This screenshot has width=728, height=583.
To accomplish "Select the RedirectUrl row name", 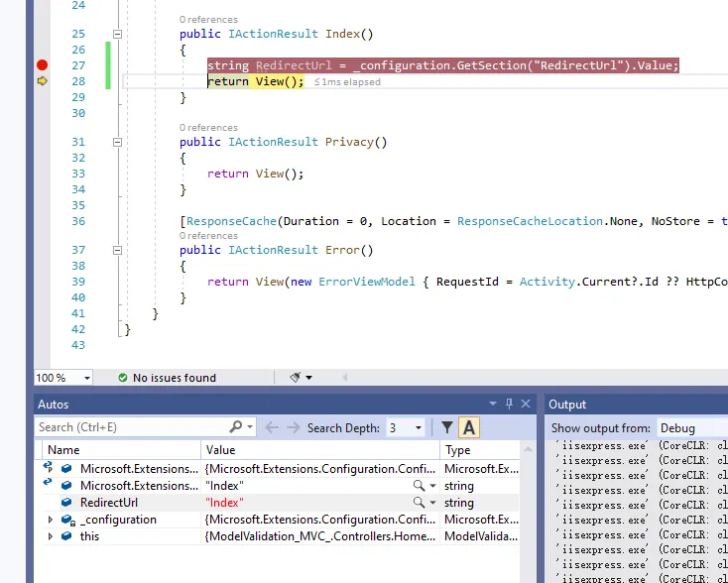I will tap(109, 503).
